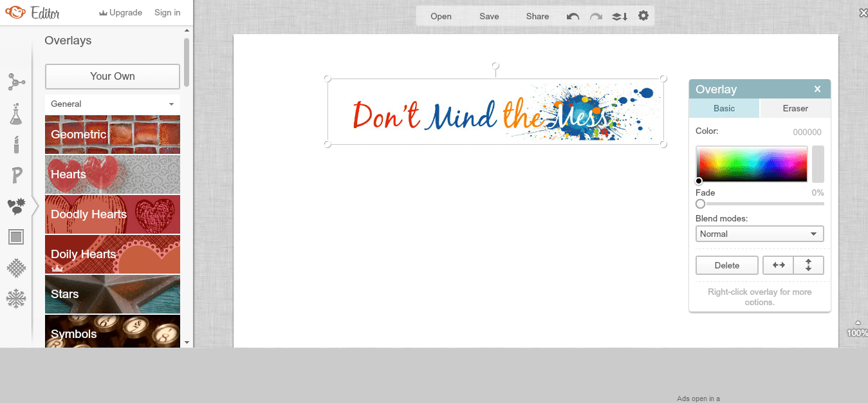This screenshot has height=403, width=868.
Task: Click the layers flatten icon in toolbar
Action: 620,17
